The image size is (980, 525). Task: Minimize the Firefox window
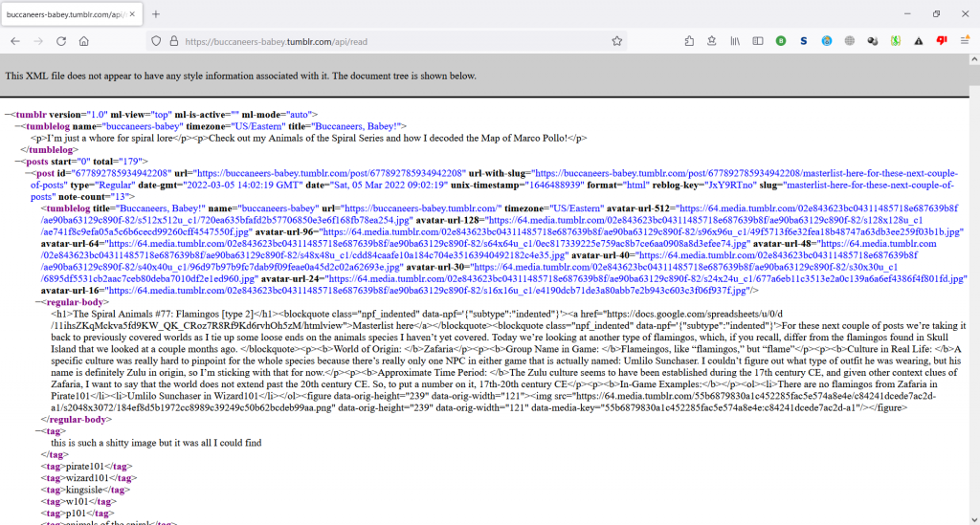907,13
